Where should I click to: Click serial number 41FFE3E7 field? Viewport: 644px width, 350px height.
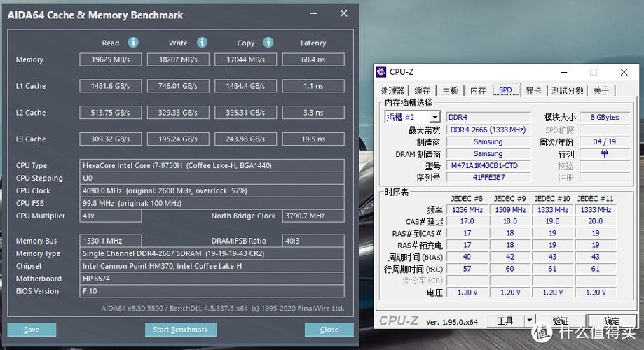click(488, 177)
